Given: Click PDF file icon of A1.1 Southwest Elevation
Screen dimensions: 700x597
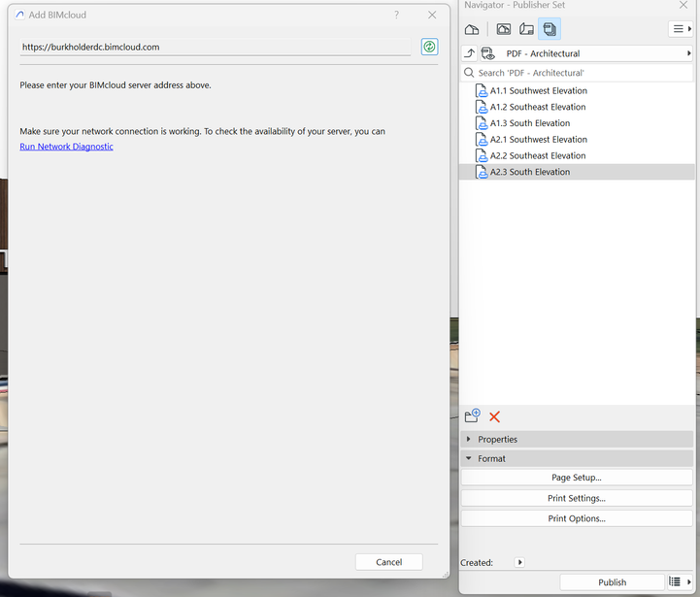Looking at the screenshot, I should [x=482, y=90].
